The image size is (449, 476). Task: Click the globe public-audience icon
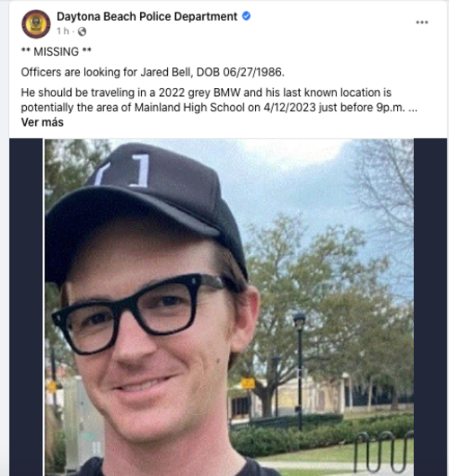click(x=82, y=31)
